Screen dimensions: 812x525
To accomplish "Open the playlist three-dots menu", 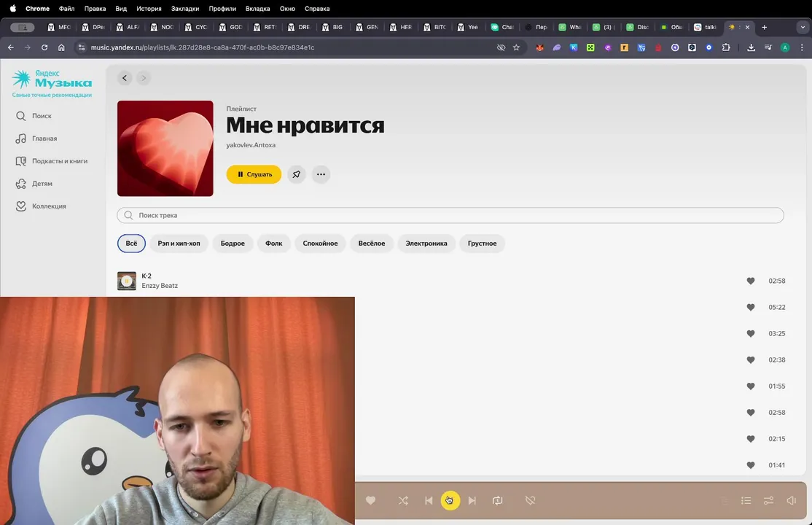I will 321,174.
